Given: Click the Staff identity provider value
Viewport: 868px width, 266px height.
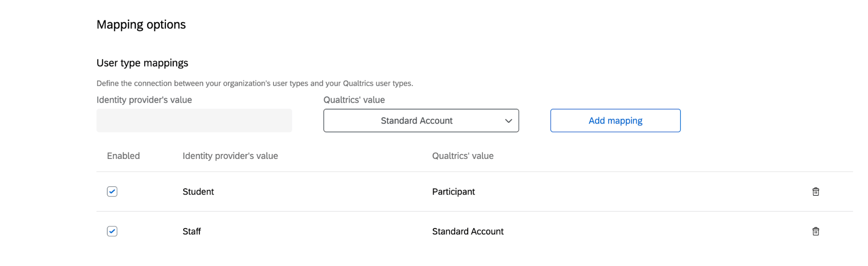Looking at the screenshot, I should click(191, 231).
